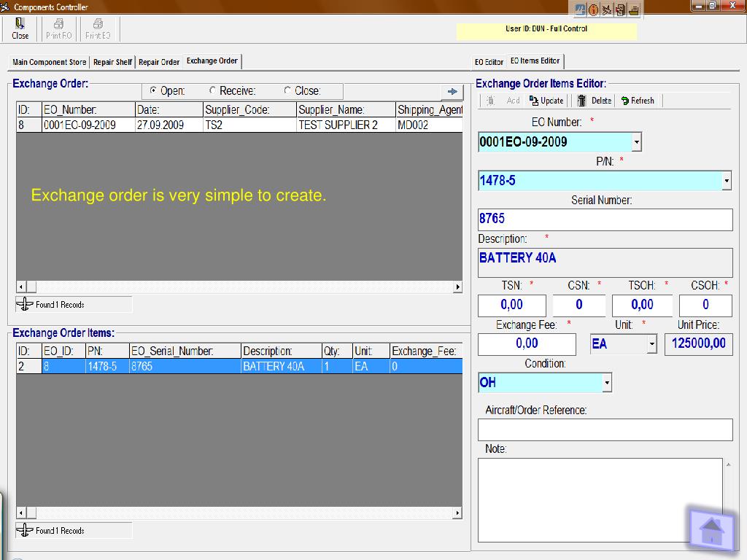
Task: Click EO_Serial_Number column header
Action: tap(185, 351)
